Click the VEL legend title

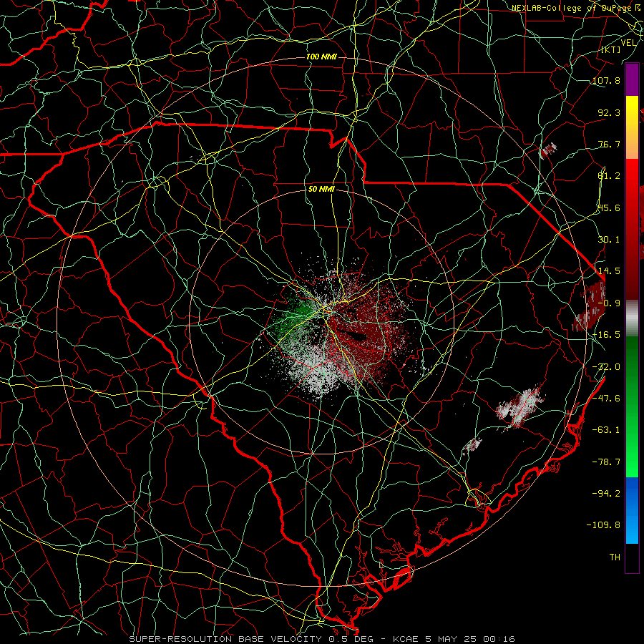(x=628, y=43)
